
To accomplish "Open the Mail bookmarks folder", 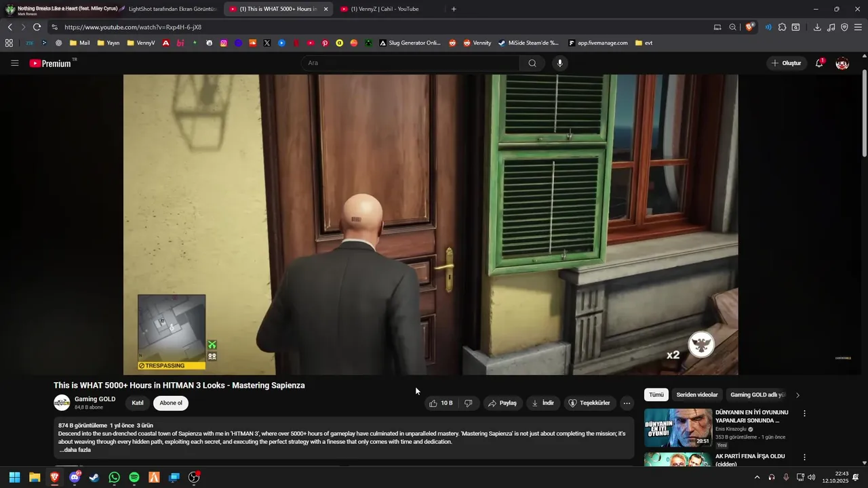I will 79,43.
